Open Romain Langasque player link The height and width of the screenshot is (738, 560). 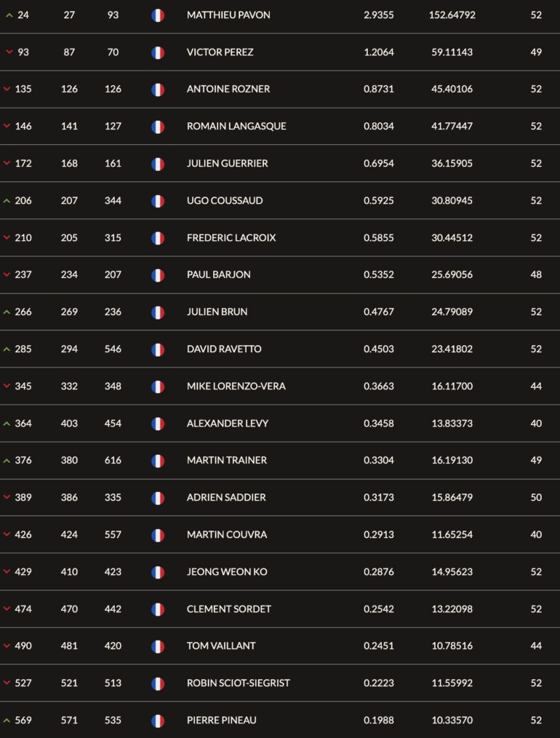(236, 126)
